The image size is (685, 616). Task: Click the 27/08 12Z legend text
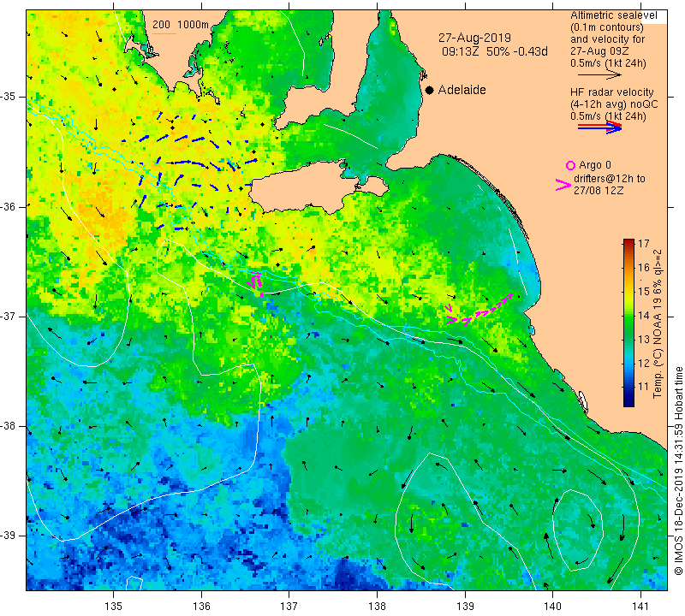point(599,190)
